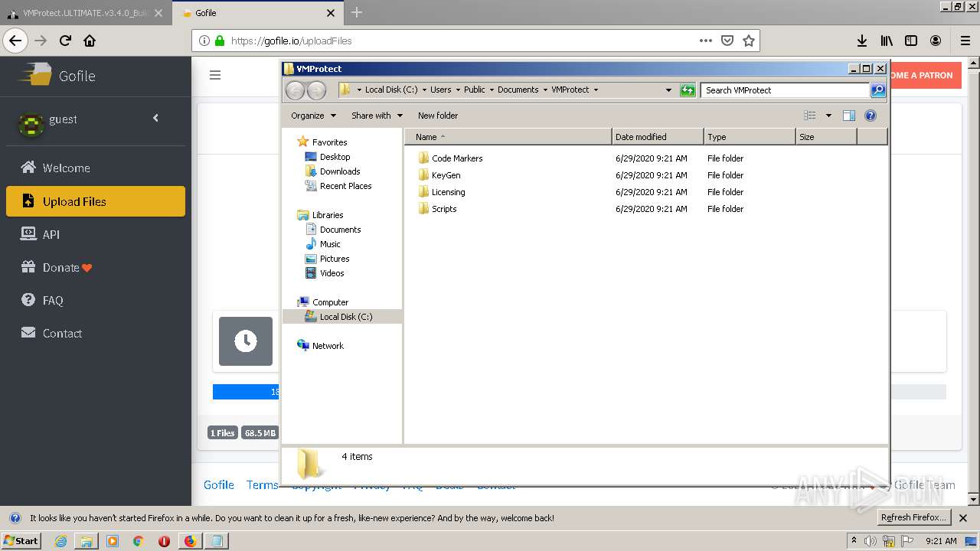This screenshot has height=551, width=980.
Task: Bookmark this page with star icon
Action: coord(749,41)
